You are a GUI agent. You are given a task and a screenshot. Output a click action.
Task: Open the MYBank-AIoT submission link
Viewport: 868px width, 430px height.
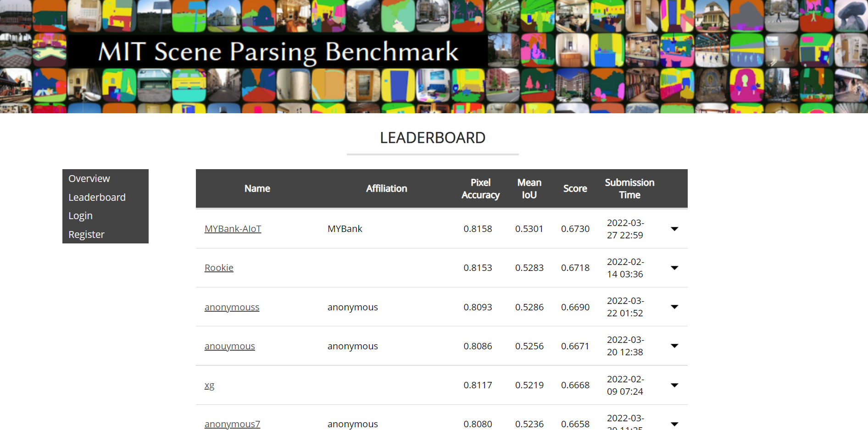[233, 229]
